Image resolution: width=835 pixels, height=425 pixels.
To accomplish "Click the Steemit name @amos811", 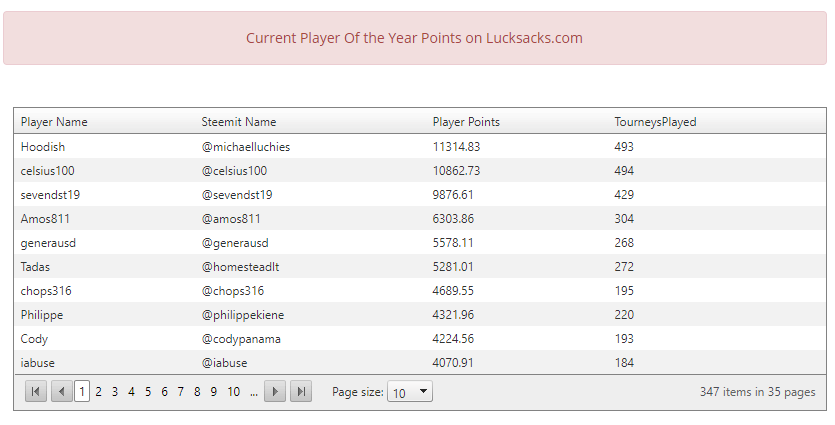I will 231,219.
